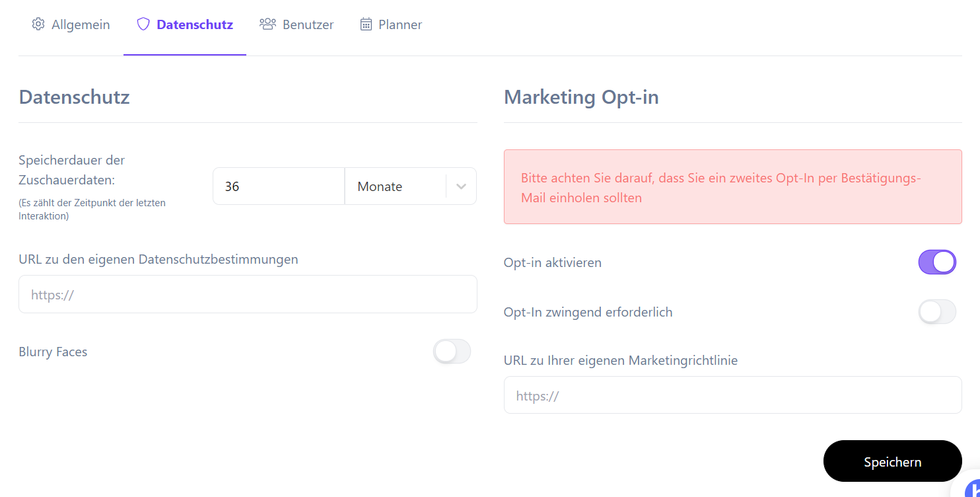Disable the Opt-in aktivieren switch
Screen dimensions: 980x497
tap(937, 262)
